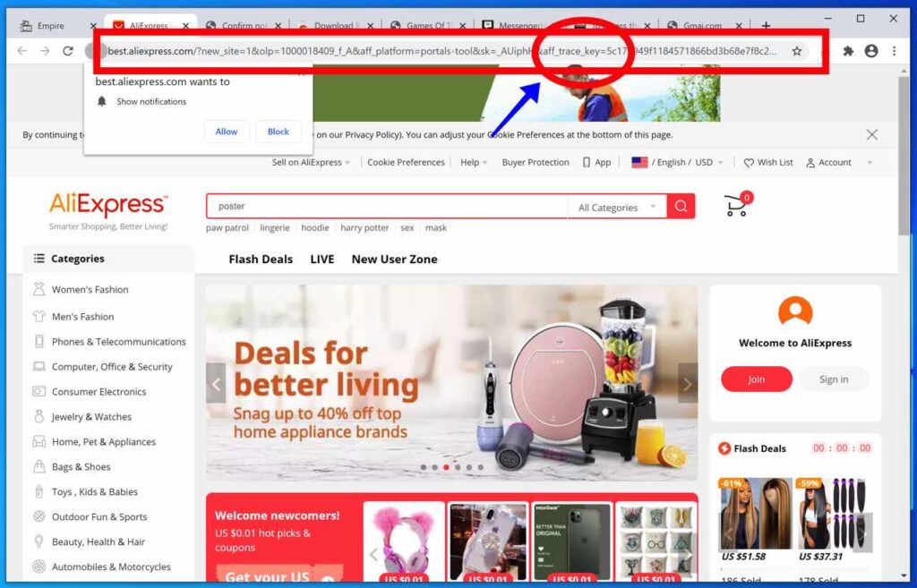
Task: Open the Chrome three-dot menu
Action: pyautogui.click(x=895, y=52)
